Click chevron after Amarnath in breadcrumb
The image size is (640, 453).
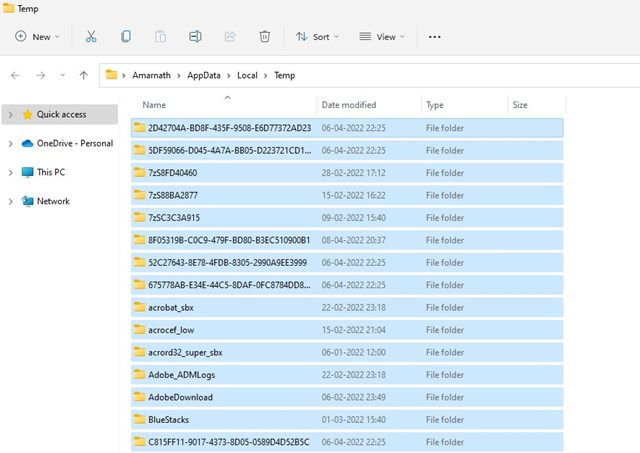tap(179, 76)
